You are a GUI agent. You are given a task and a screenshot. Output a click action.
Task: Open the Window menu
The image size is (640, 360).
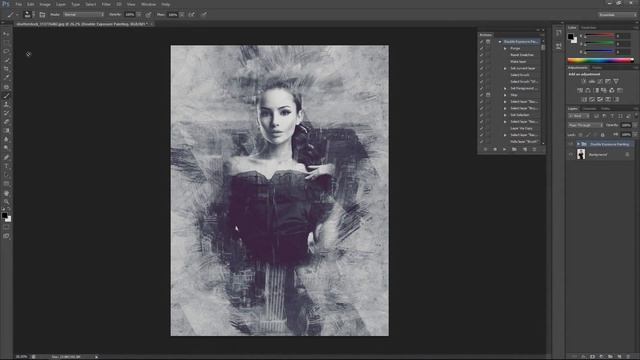[148, 4]
